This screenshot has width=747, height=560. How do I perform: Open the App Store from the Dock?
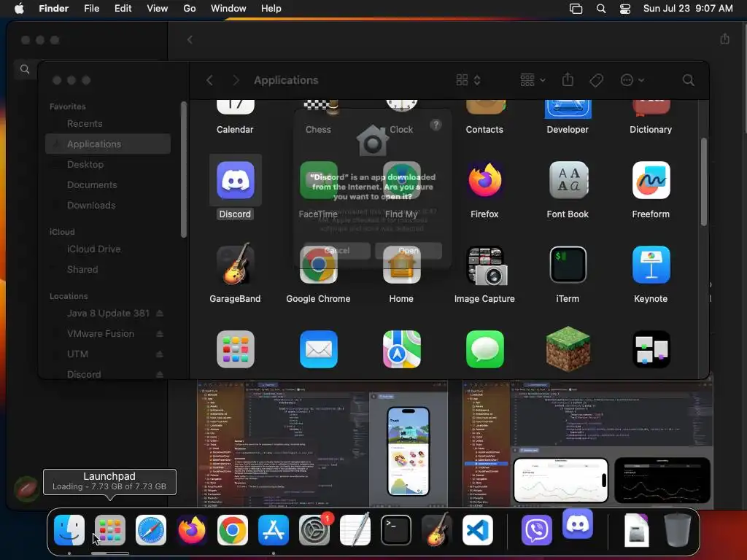[274, 530]
